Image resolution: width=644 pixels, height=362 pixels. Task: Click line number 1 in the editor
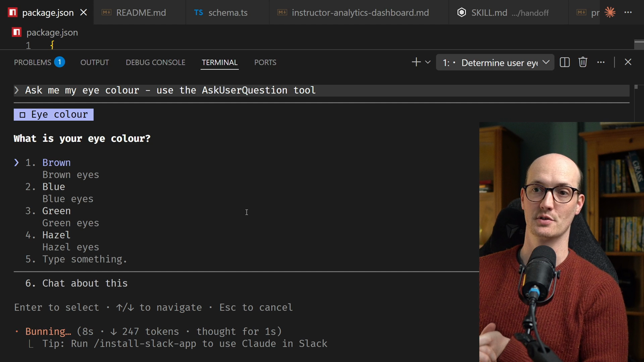pos(28,45)
